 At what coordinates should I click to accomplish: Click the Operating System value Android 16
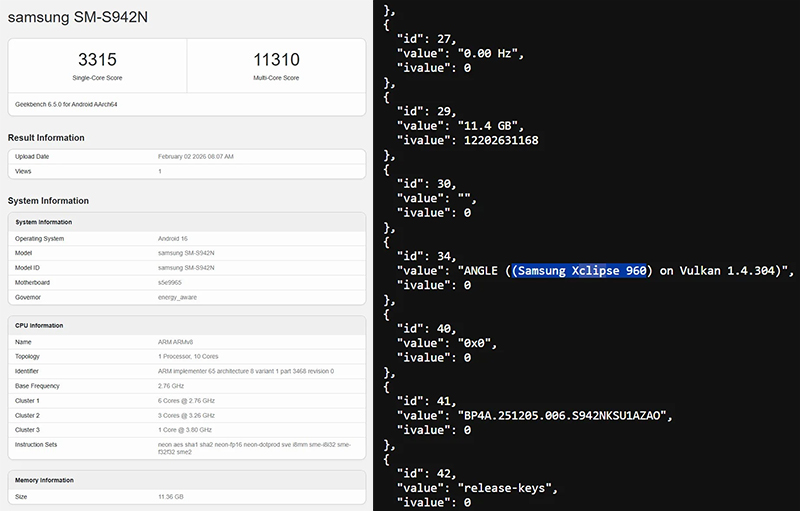177,239
